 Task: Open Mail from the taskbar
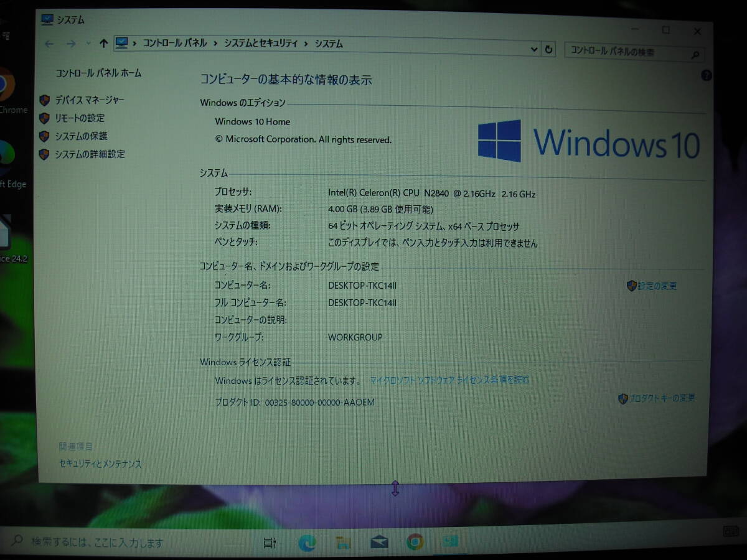point(379,543)
